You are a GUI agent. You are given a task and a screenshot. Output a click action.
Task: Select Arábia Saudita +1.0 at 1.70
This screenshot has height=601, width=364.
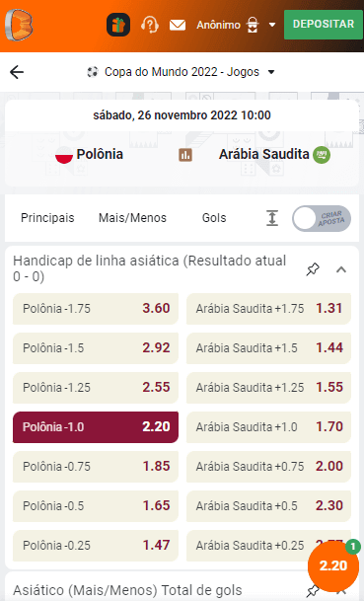[x=268, y=427]
